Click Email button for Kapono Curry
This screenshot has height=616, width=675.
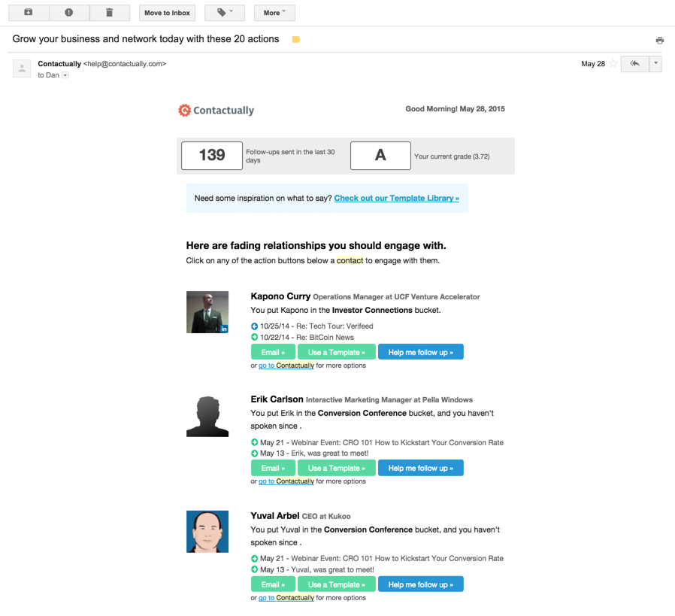273,352
